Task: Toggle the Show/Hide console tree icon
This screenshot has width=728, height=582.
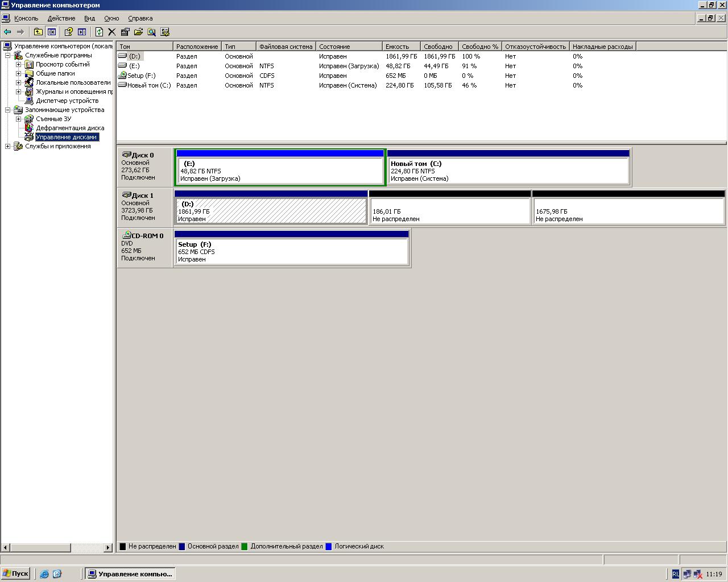Action: click(52, 32)
